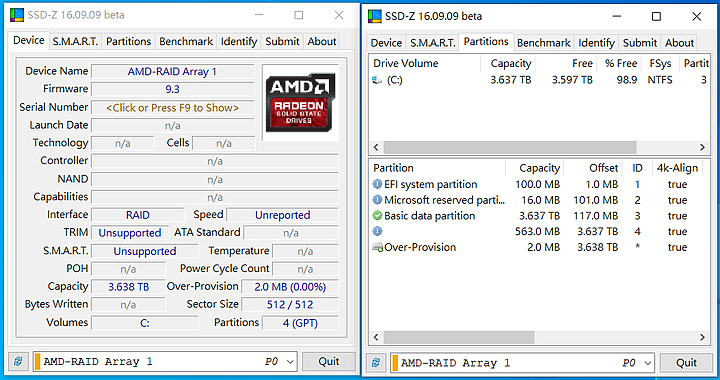Viewport: 720px width, 380px height.
Task: Switch to Benchmark tab in left window
Action: (186, 42)
